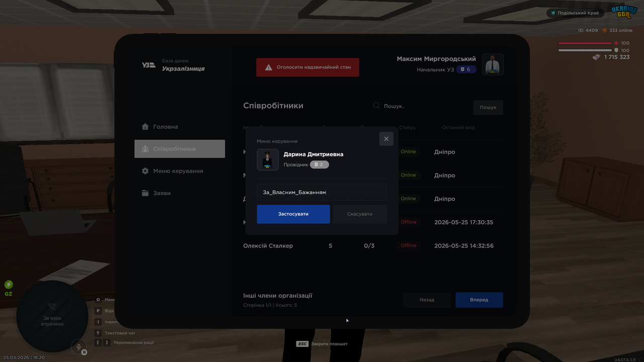Click the Заяви folder icon
Image resolution: width=644 pixels, height=362 pixels.
pos(145,193)
